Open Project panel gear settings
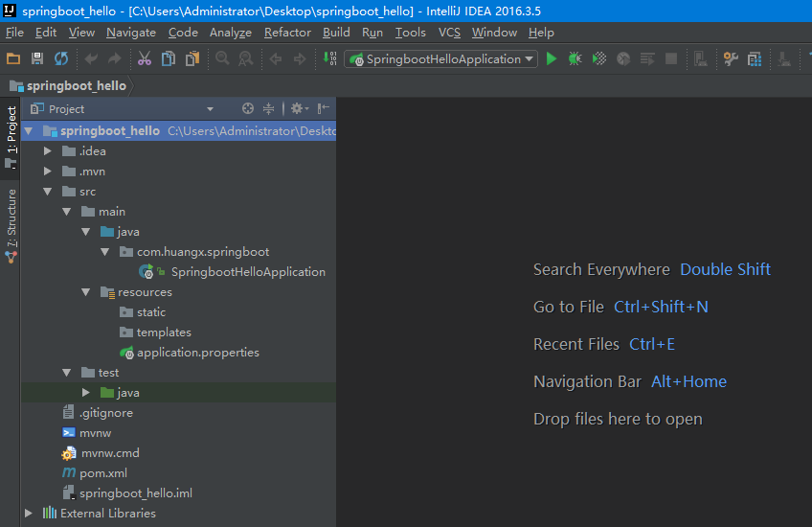Viewport: 812px width, 527px height. pos(300,108)
